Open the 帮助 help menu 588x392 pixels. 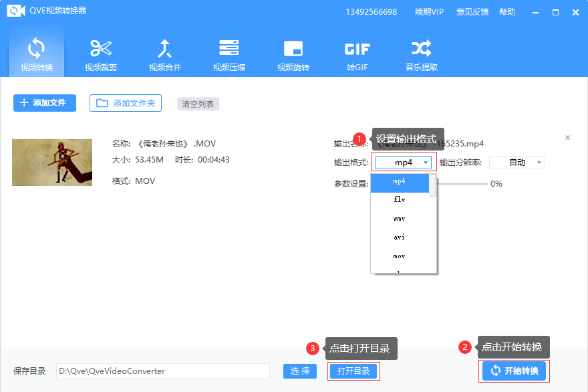(x=507, y=12)
